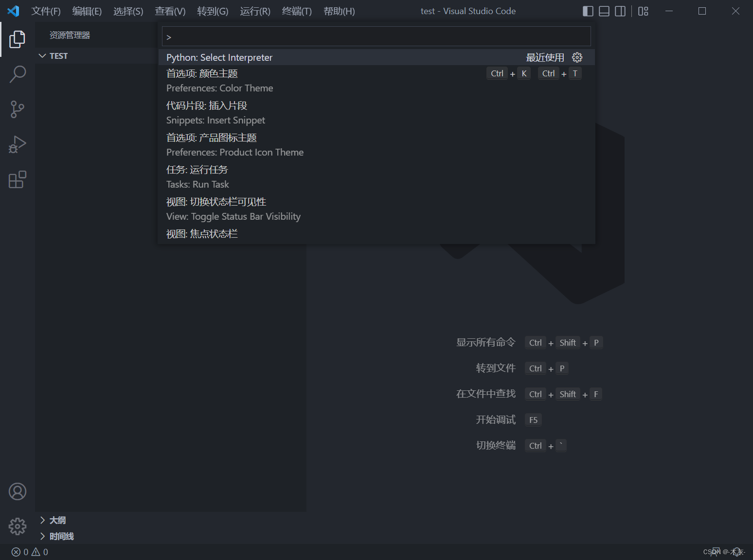Image resolution: width=753 pixels, height=560 pixels.
Task: Toggle secondary side bar layout icon
Action: (620, 11)
